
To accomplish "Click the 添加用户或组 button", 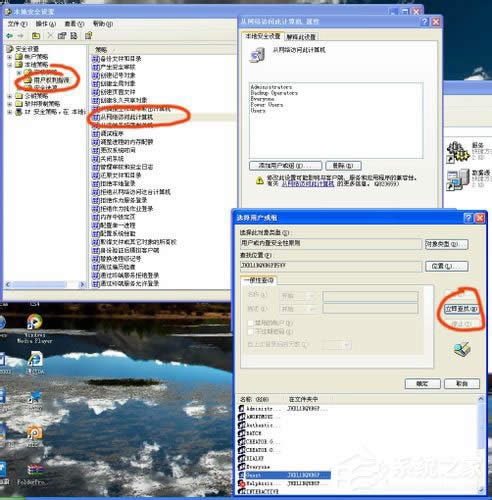I will (x=285, y=165).
